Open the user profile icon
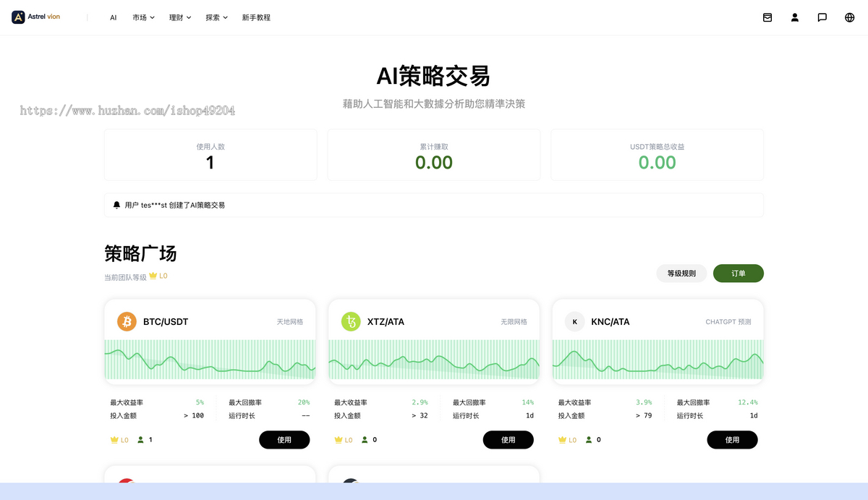 tap(795, 17)
